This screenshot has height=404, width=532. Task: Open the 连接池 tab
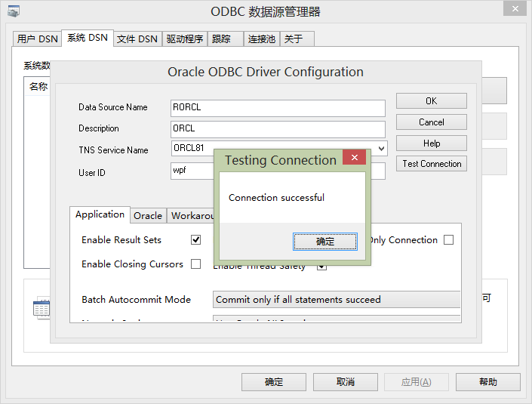[262, 39]
